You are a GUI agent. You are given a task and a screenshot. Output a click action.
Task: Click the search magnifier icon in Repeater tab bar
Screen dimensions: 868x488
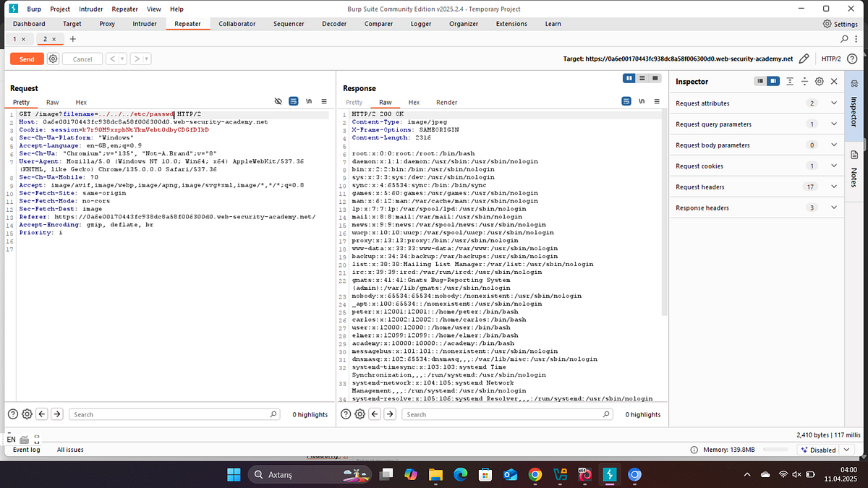click(x=843, y=38)
